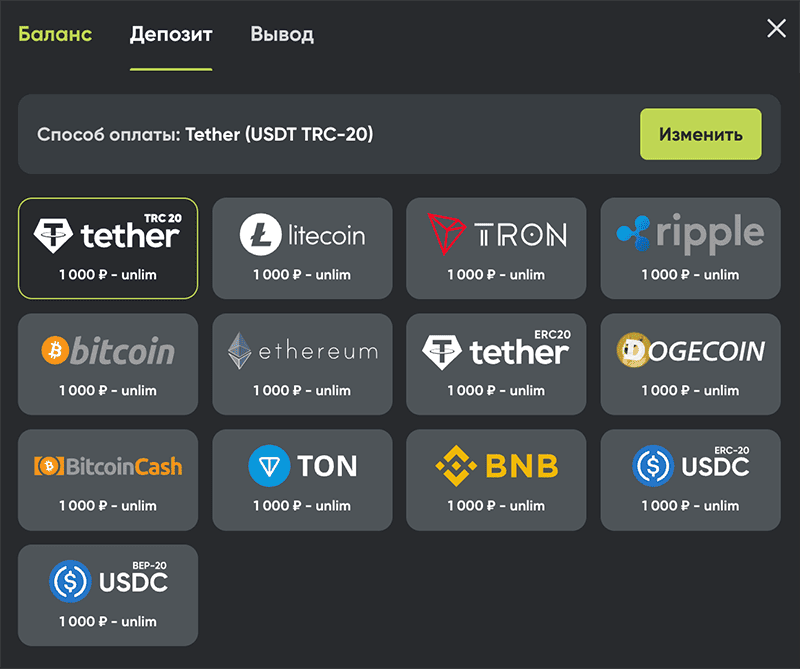Open the Депозит tab

171,35
